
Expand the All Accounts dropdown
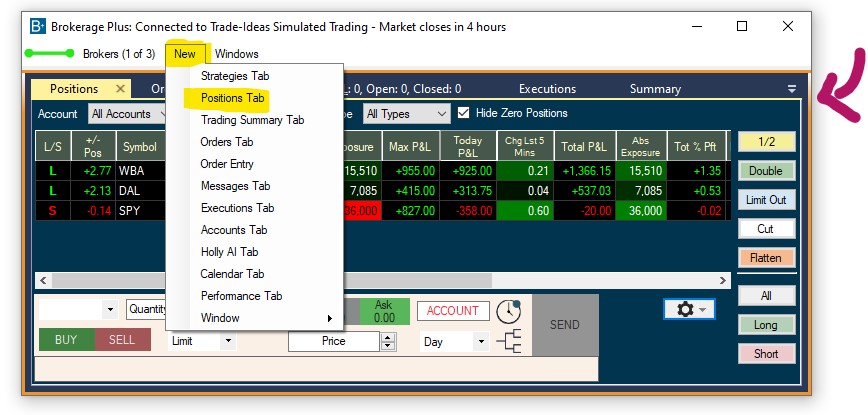(x=127, y=114)
